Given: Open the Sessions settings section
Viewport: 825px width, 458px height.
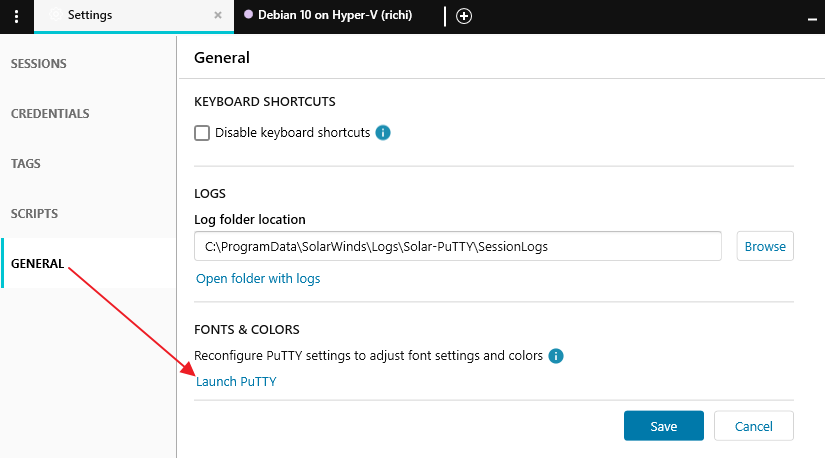Looking at the screenshot, I should point(39,64).
